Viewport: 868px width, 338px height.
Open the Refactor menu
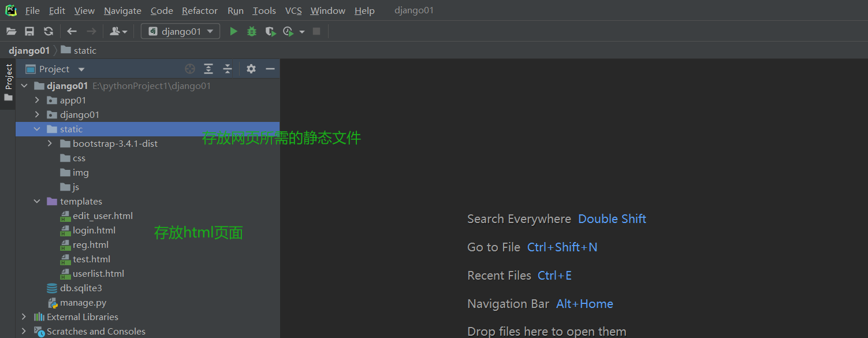tap(200, 10)
